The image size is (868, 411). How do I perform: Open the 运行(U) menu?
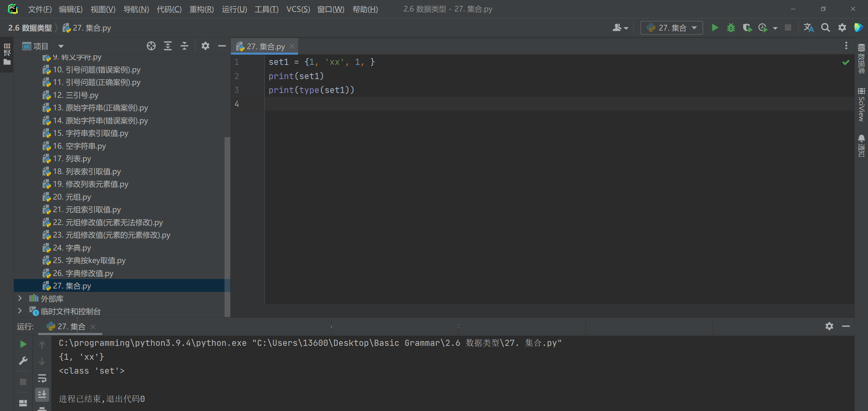[234, 9]
